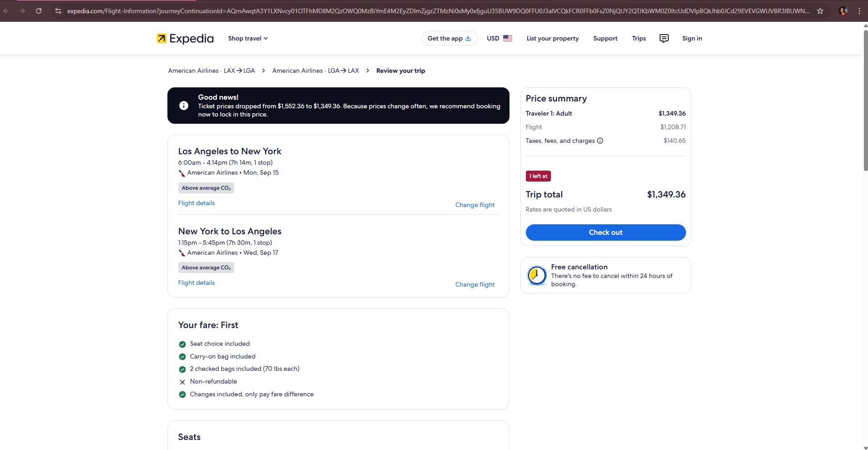This screenshot has width=868, height=450.
Task: Click the taxes and fees info icon
Action: tap(600, 141)
